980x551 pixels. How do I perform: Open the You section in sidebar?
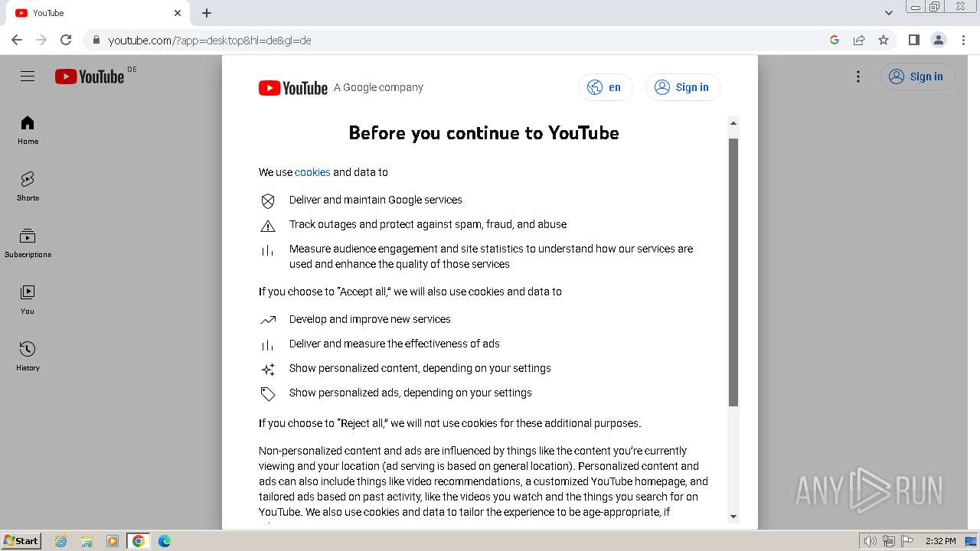tap(28, 300)
